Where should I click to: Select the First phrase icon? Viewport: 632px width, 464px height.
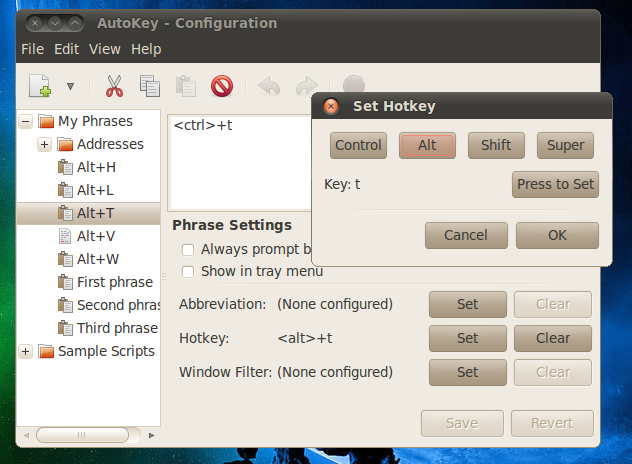(x=65, y=282)
